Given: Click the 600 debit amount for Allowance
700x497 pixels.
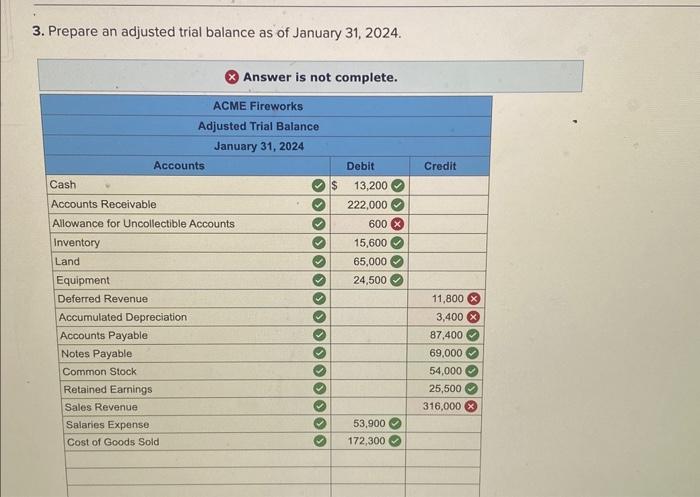Looking at the screenshot, I should coord(378,224).
